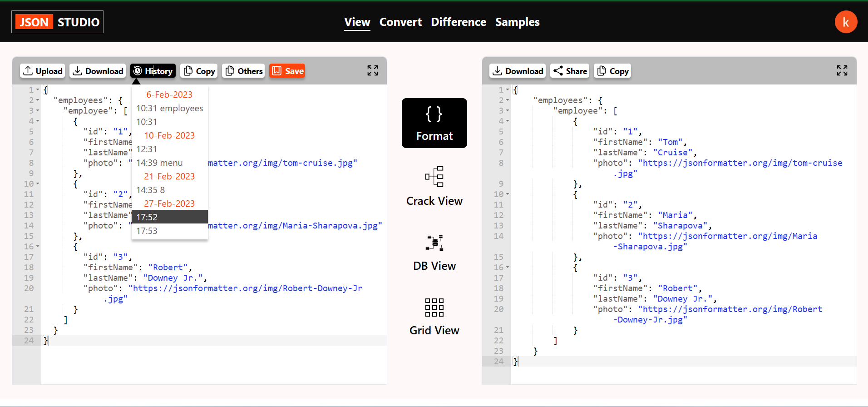Click the "Cruise" value in the right viewer
Image resolution: width=868 pixels, height=407 pixels.
(x=673, y=153)
